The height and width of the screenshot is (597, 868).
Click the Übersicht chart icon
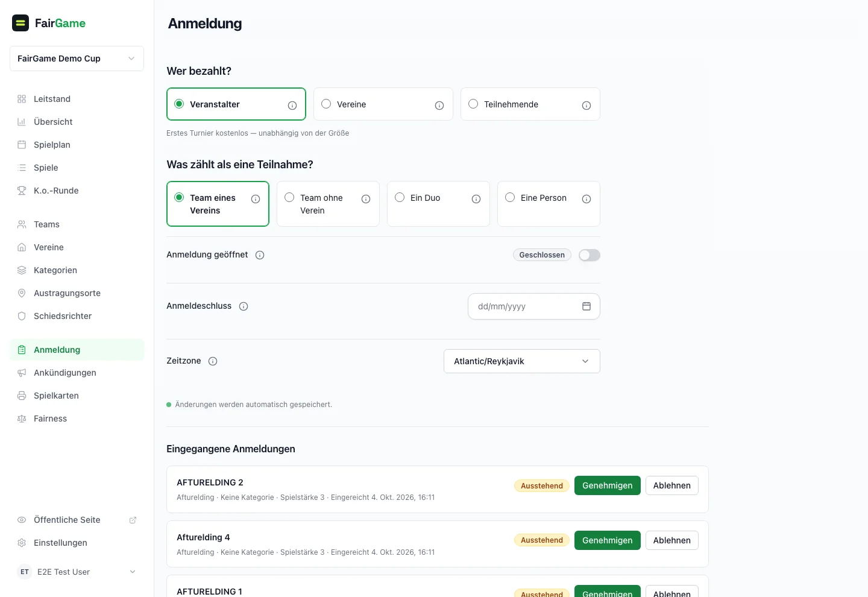(22, 122)
